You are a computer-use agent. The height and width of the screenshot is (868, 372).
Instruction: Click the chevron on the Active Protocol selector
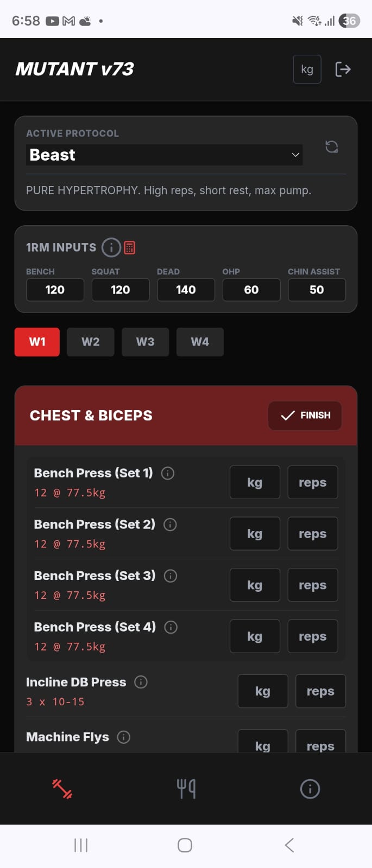click(x=295, y=155)
